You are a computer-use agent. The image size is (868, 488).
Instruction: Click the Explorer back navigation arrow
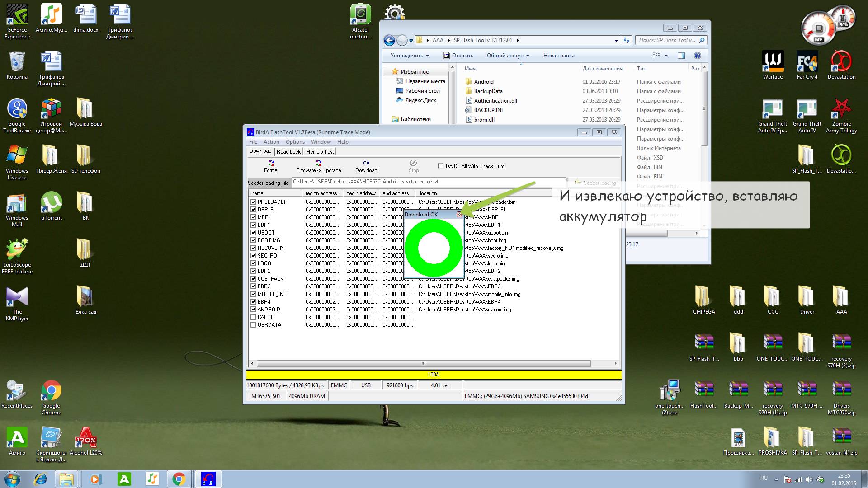[389, 40]
